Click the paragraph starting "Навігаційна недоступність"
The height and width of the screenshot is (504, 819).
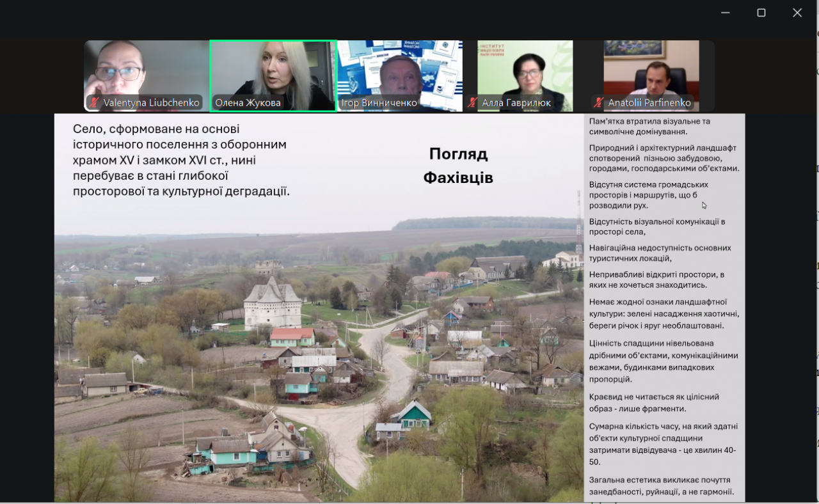point(660,253)
